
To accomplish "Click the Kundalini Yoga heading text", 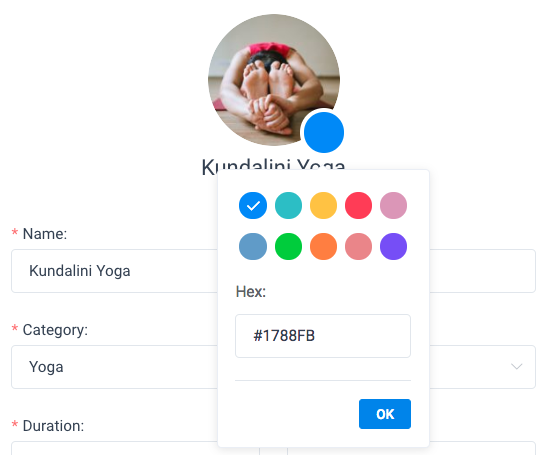I will [273, 167].
